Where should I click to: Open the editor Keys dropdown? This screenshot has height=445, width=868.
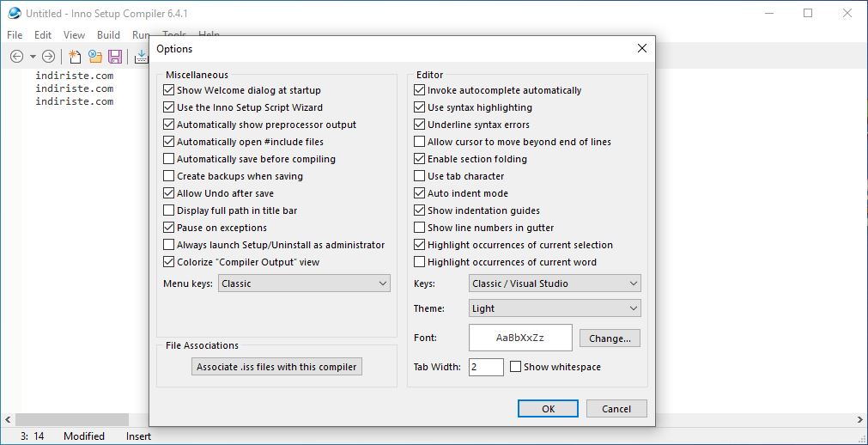pyautogui.click(x=555, y=283)
